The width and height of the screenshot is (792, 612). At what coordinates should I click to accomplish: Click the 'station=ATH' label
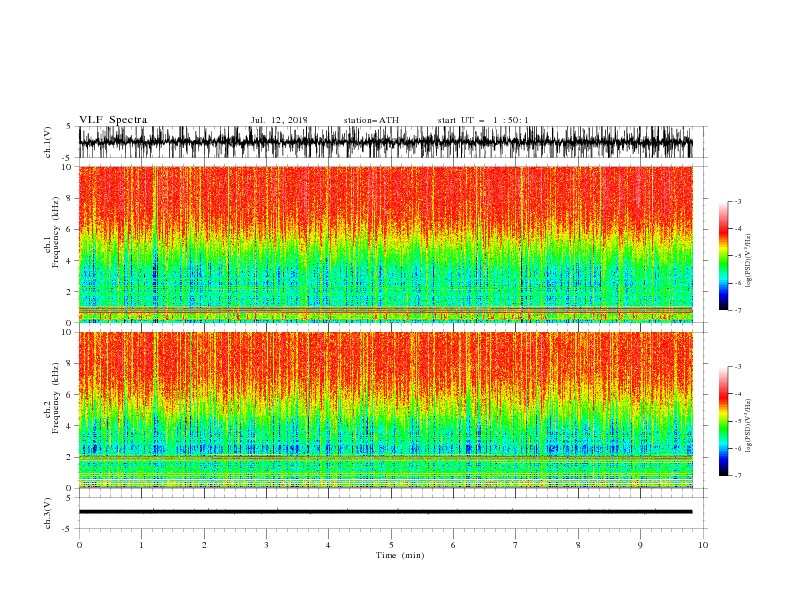pos(371,120)
